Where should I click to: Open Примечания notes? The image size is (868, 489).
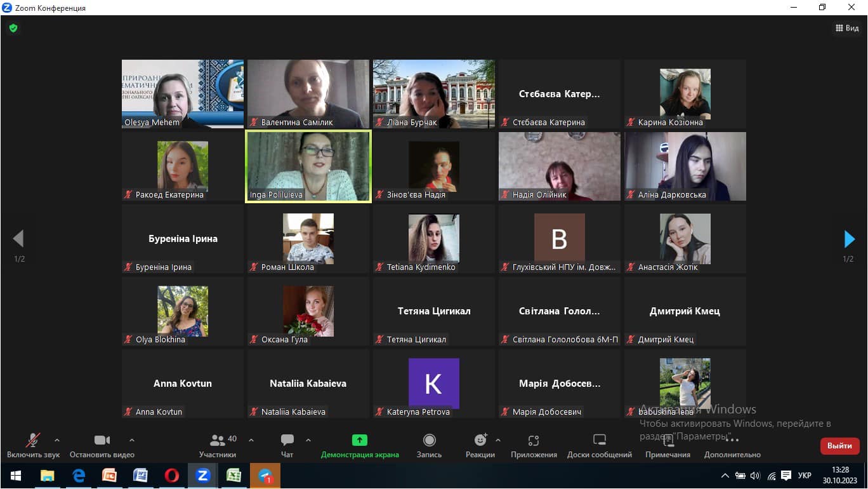click(667, 446)
